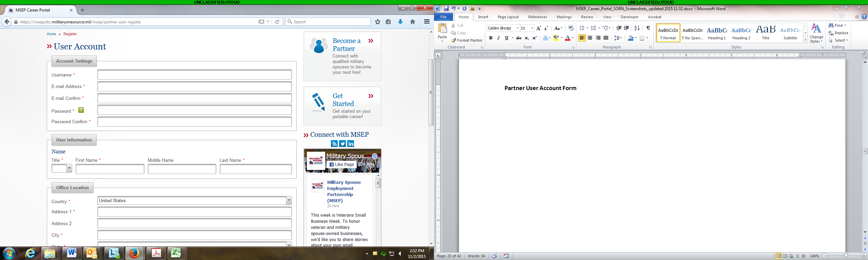868x260 pixels.
Task: Switch to the Review tab in Word
Action: [587, 17]
